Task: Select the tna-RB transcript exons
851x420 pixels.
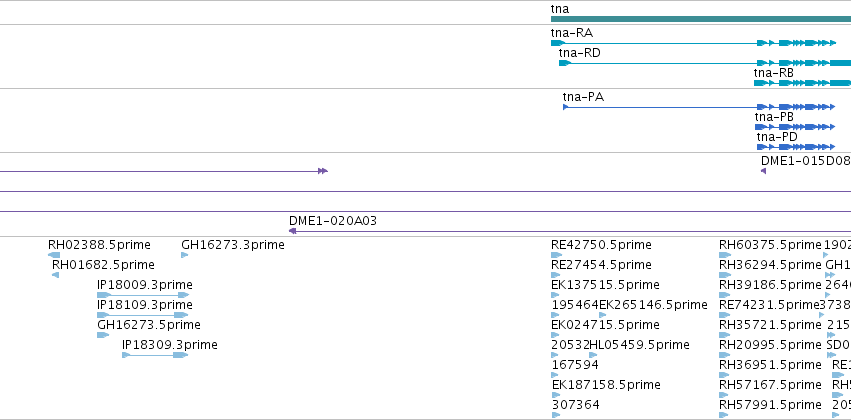Action: tap(802, 83)
